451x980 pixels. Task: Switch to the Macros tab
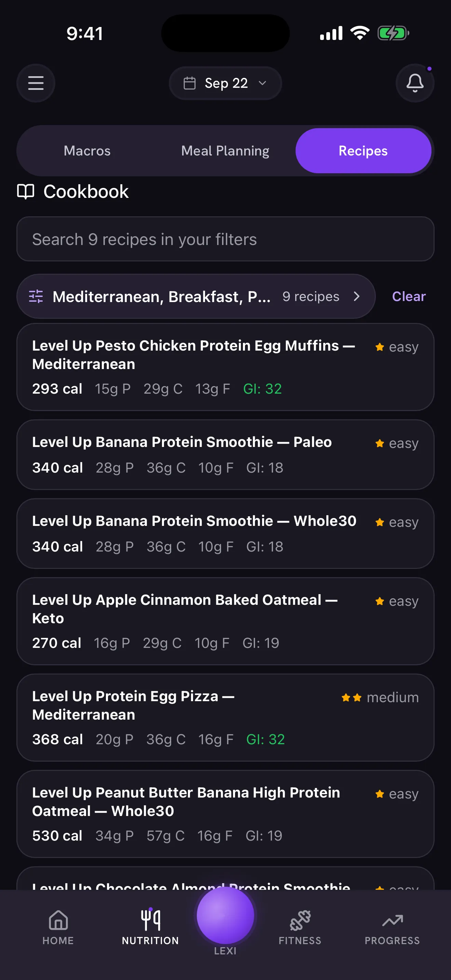pos(87,151)
